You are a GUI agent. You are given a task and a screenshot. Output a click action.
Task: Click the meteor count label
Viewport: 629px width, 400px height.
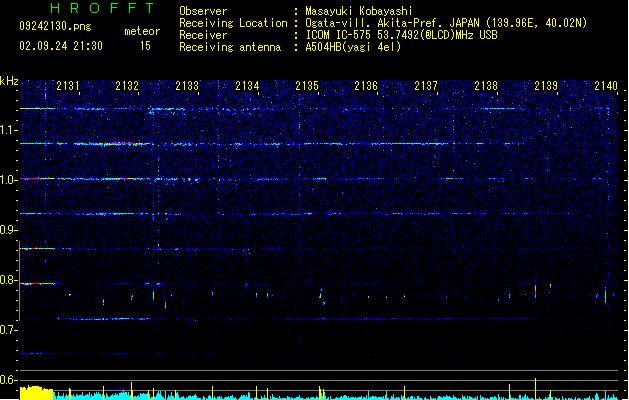pyautogui.click(x=142, y=31)
